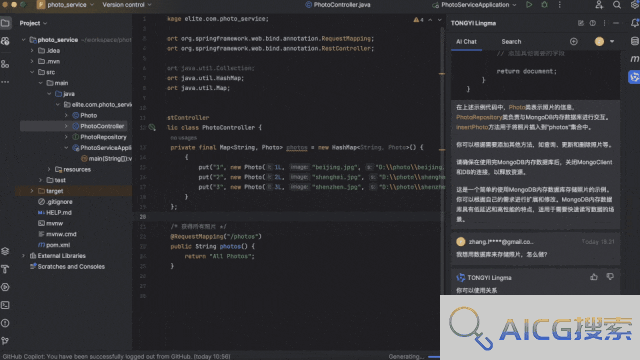
Task: Debug PhotoServiceApplication with bug icon
Action: (544, 5)
